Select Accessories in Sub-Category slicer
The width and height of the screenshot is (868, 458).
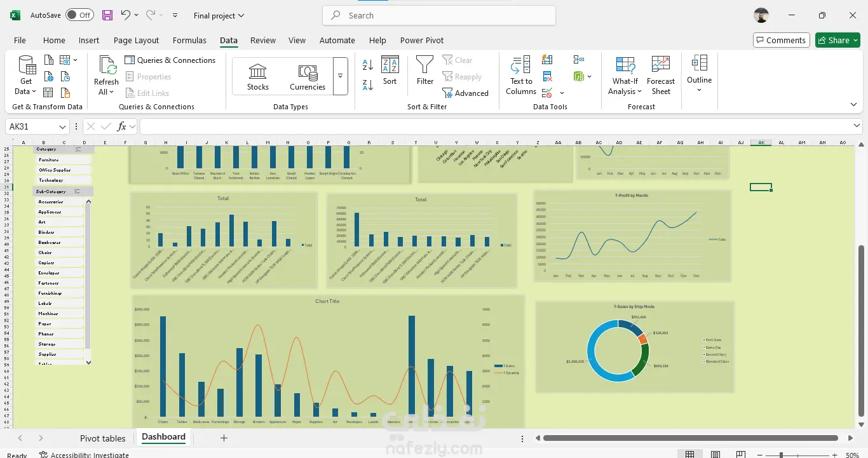click(59, 202)
